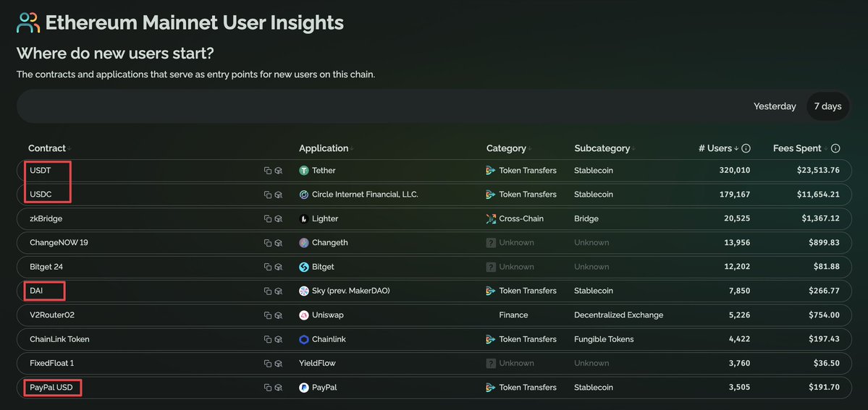Copy the Bitget 24 contract address
Screen dimensions: 868x410
268,267
